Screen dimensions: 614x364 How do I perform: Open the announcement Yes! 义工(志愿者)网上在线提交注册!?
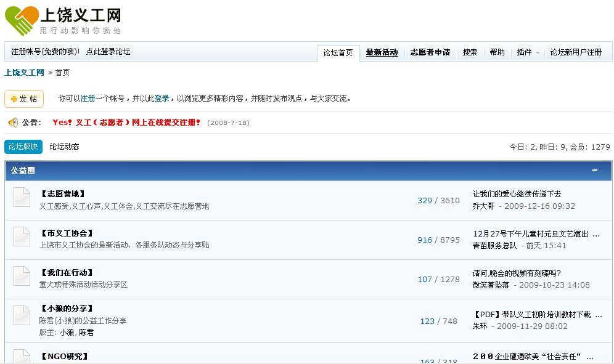point(126,123)
